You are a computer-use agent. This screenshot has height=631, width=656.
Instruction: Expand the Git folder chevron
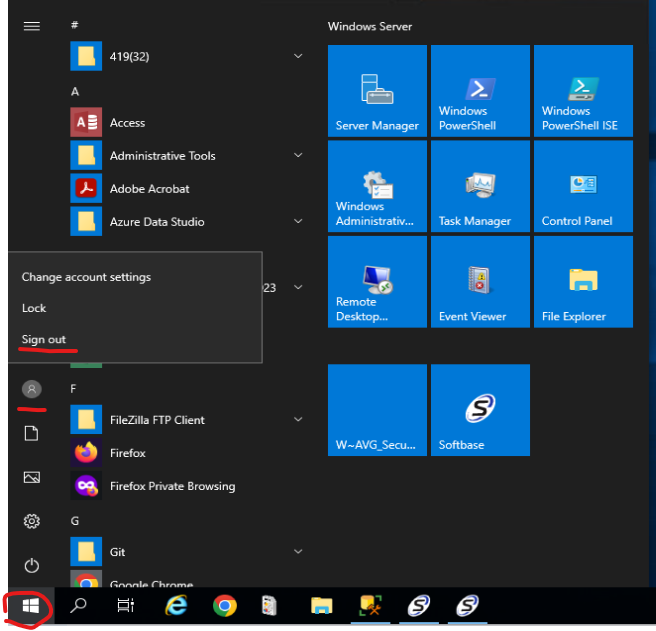[298, 551]
